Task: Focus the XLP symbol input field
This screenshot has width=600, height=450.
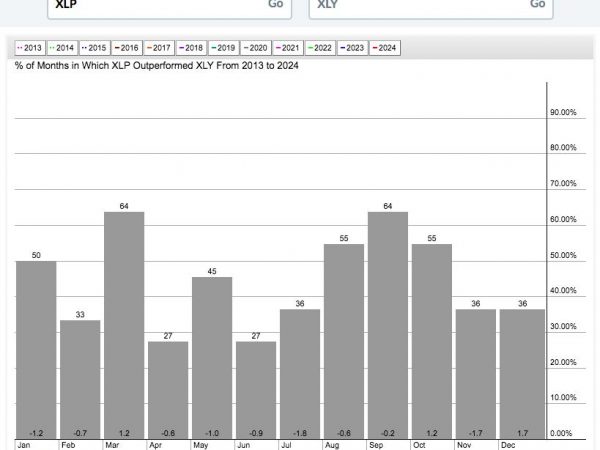Action: 169,8
